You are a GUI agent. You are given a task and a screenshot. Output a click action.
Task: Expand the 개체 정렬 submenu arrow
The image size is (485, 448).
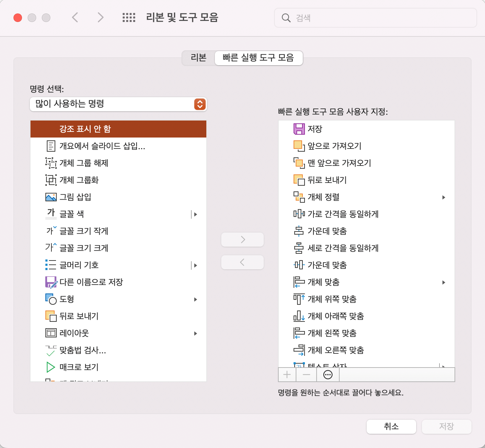click(444, 197)
